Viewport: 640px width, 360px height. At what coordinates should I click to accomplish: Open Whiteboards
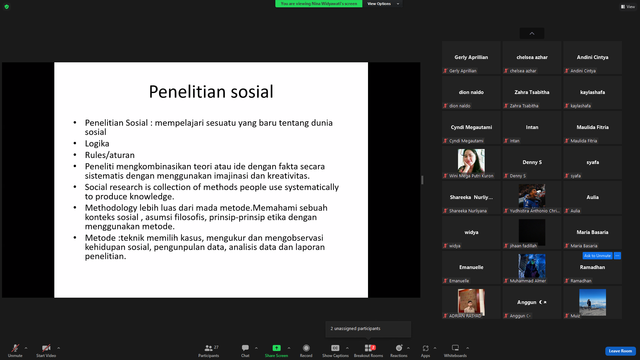(x=455, y=350)
